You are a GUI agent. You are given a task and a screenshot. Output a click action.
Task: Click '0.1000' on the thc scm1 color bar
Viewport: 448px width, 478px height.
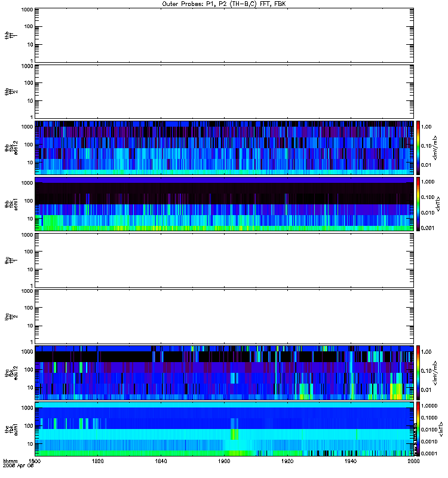429,418
